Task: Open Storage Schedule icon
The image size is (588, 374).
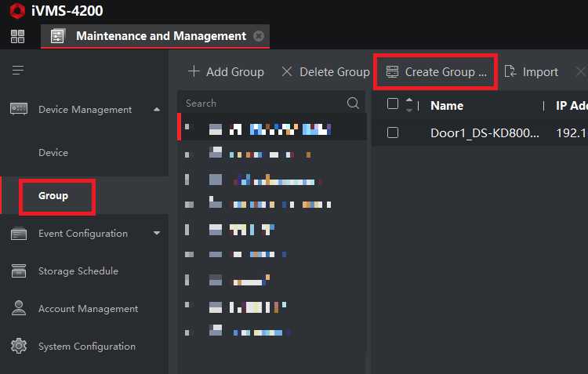Action: (19, 271)
